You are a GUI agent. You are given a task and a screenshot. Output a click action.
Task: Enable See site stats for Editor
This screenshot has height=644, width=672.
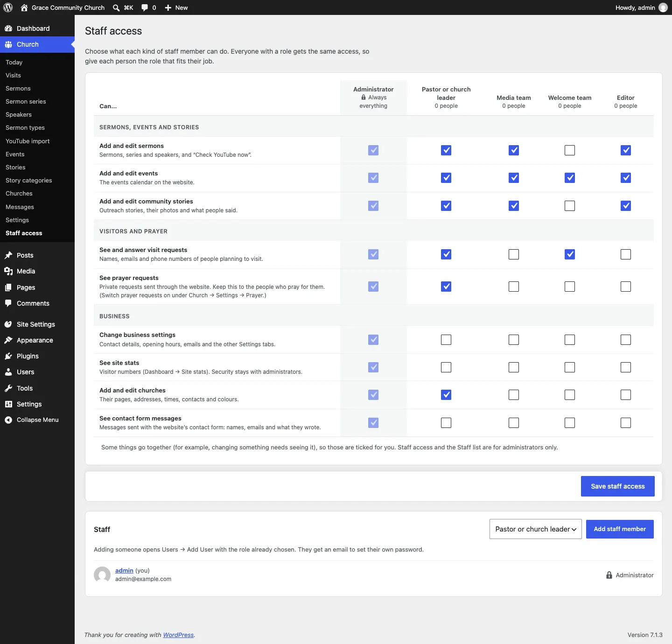(626, 367)
